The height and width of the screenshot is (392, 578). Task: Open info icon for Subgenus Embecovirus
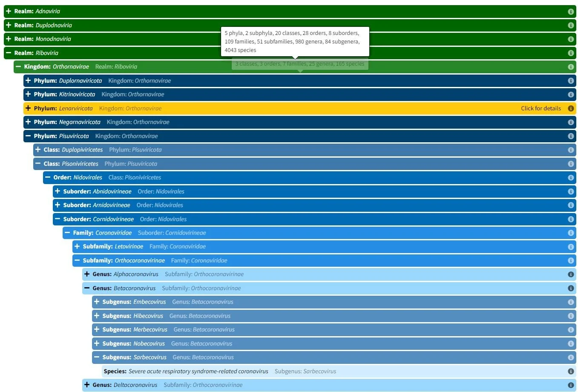click(x=571, y=302)
